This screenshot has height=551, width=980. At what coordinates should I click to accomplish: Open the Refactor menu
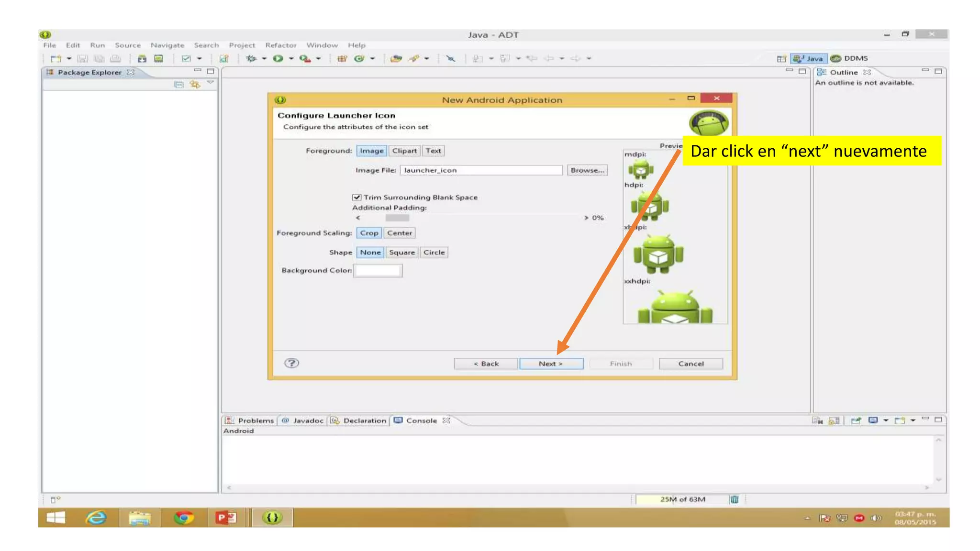[280, 45]
